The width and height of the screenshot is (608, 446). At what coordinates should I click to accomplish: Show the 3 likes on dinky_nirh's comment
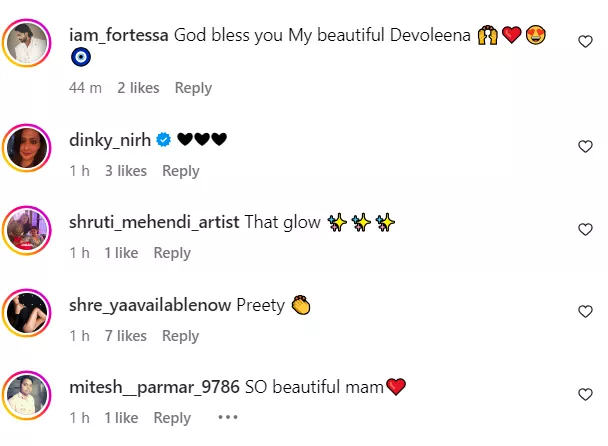(125, 171)
